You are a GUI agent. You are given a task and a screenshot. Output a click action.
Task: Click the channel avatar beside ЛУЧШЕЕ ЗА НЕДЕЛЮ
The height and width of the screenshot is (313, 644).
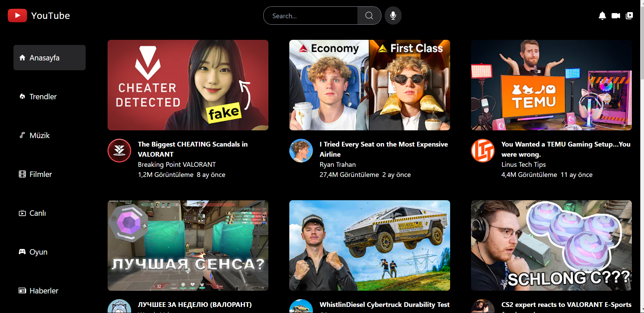pos(119,307)
